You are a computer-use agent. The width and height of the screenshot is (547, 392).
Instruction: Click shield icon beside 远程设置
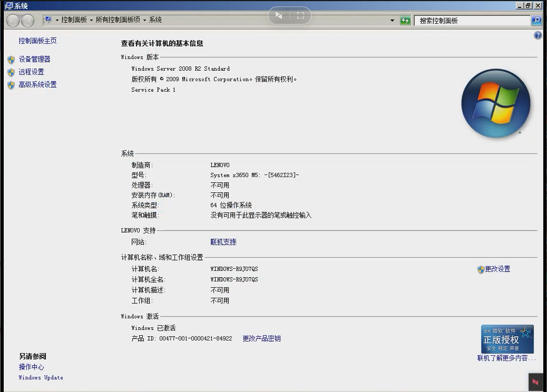coord(11,72)
